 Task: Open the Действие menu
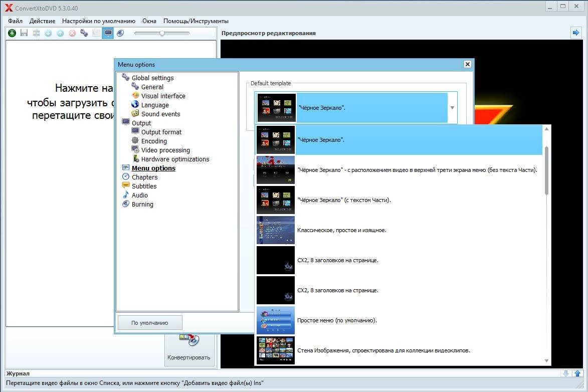43,21
